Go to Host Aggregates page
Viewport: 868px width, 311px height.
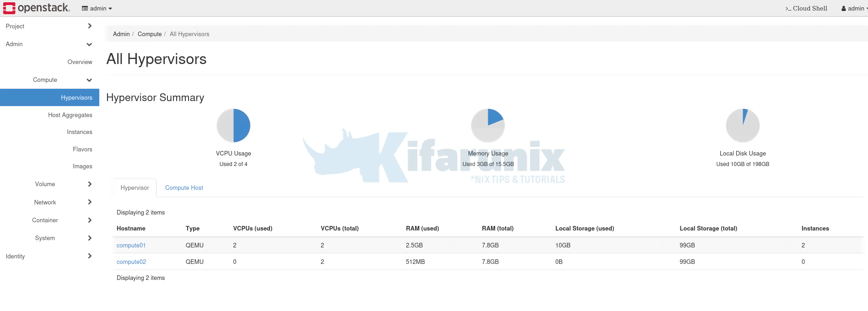(x=70, y=115)
